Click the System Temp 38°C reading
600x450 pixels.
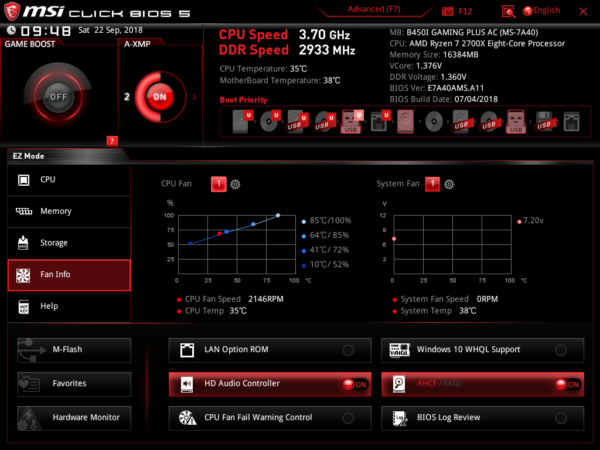pos(434,311)
